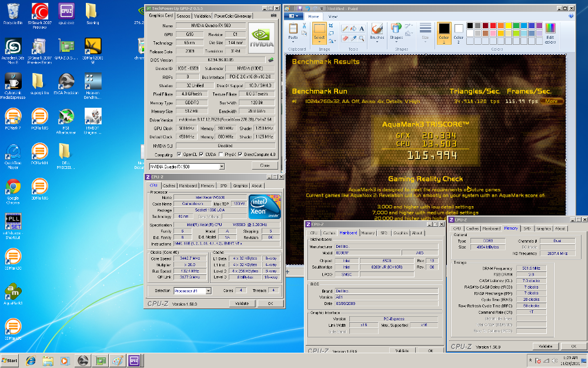Click the Crop icon in Image group
This screenshot has height=368, width=588.
point(330,25)
